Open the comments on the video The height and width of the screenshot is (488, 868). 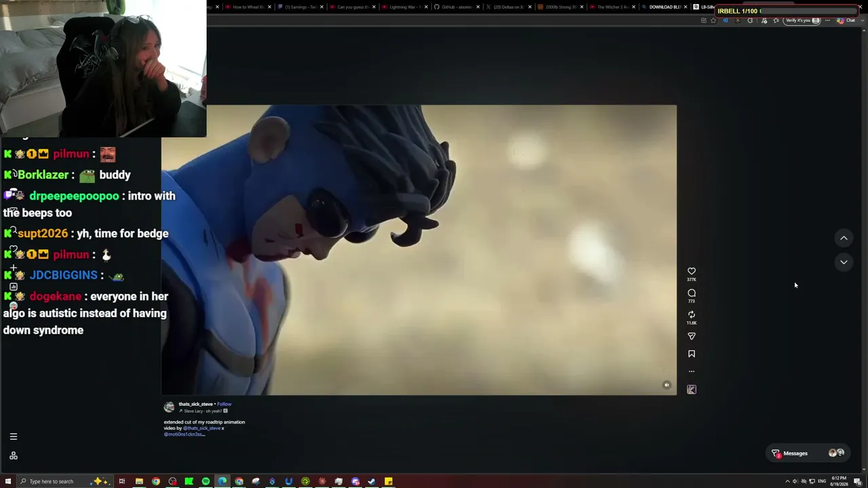(692, 293)
